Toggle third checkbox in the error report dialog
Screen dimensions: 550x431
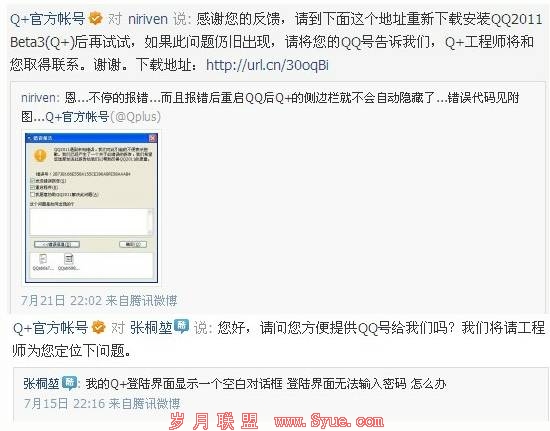(33, 194)
